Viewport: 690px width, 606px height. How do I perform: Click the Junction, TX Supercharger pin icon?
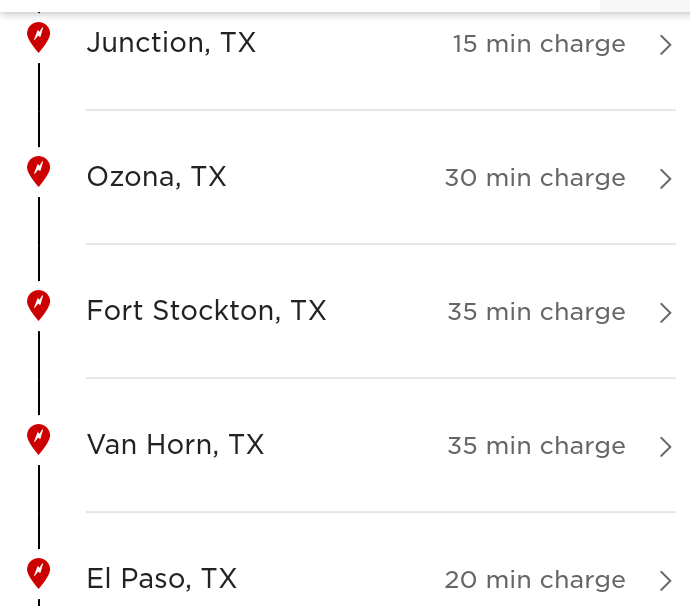coord(38,37)
